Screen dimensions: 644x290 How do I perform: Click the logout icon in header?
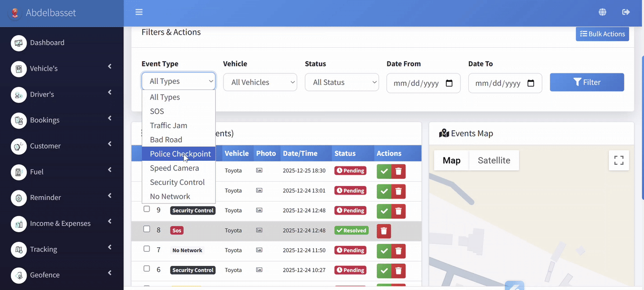(626, 13)
